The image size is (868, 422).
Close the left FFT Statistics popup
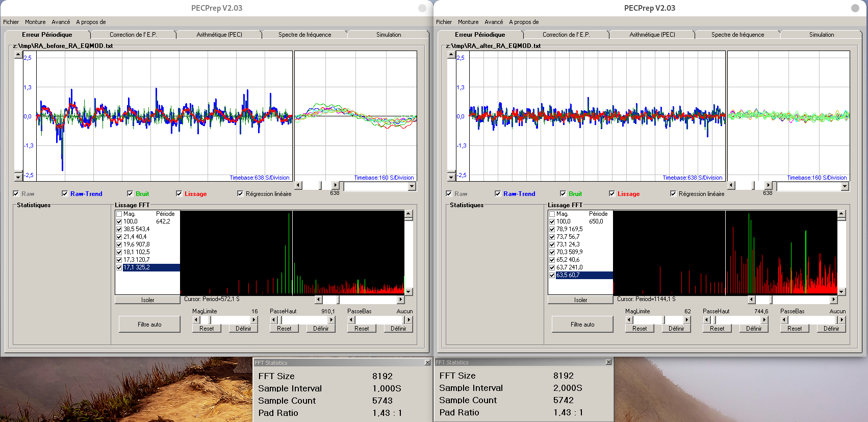coord(427,362)
